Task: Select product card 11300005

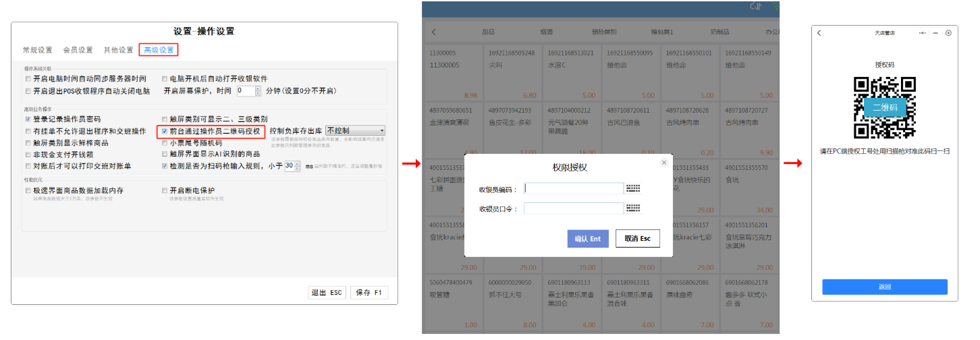Action: click(453, 73)
